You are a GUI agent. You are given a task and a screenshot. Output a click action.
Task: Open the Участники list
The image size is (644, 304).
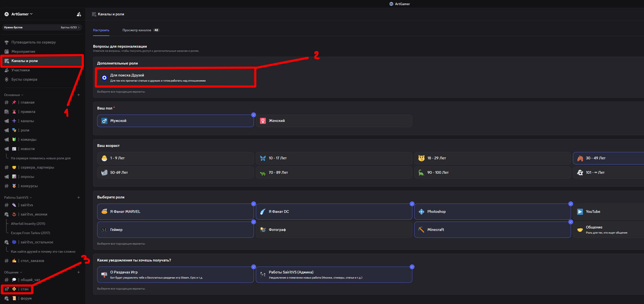(42, 70)
